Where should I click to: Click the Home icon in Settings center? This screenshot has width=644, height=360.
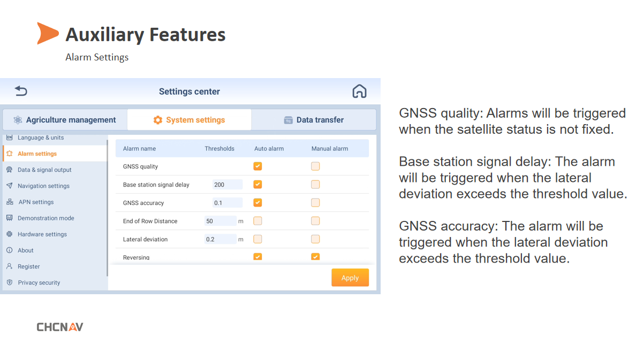click(x=359, y=91)
